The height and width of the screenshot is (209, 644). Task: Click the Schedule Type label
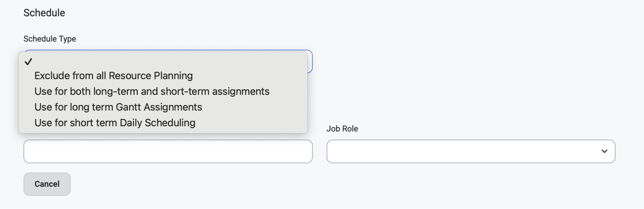coord(50,39)
